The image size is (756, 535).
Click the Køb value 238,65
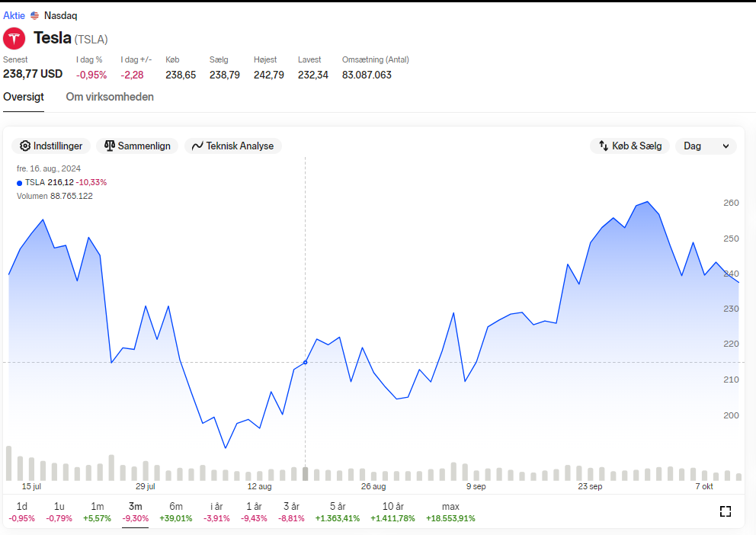[181, 75]
